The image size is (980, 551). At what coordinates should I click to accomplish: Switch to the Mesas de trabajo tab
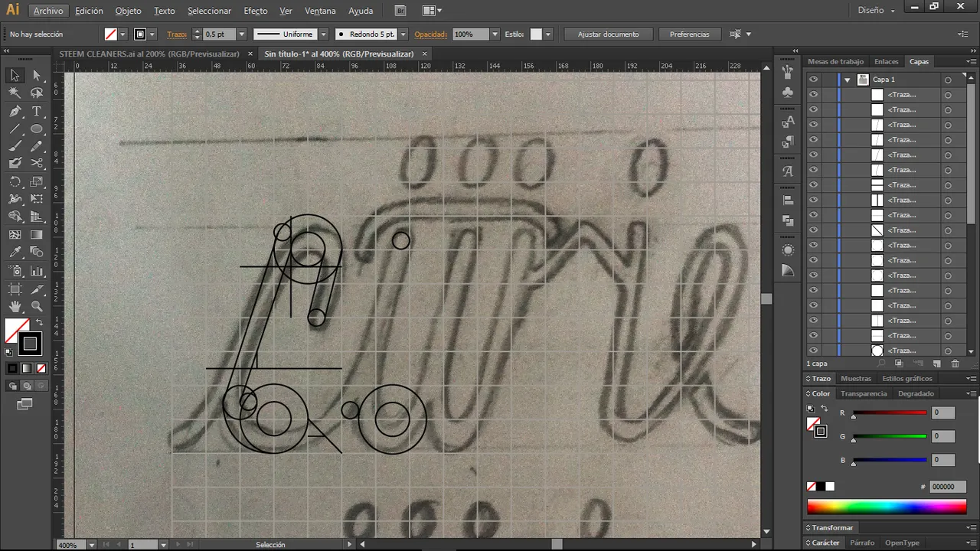835,62
